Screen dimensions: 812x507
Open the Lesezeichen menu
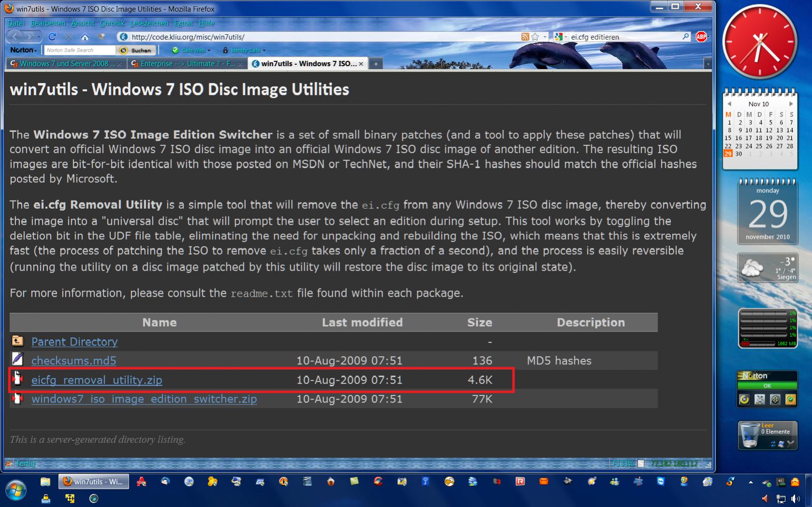click(x=149, y=23)
